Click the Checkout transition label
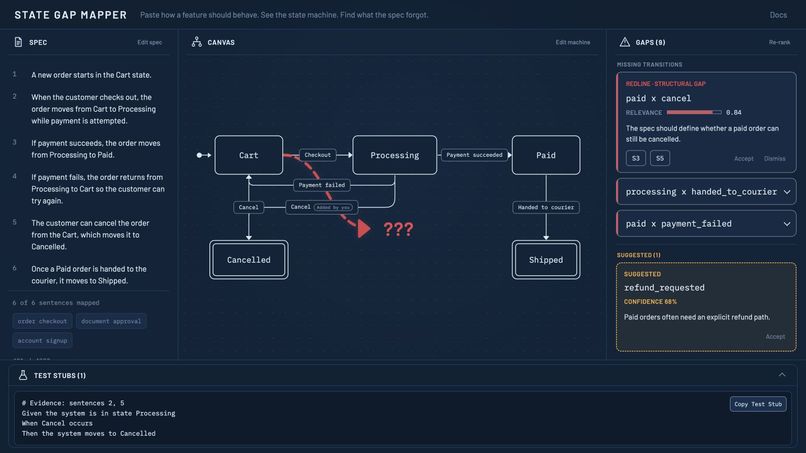Viewport: 806px width, 453px height. tap(317, 155)
